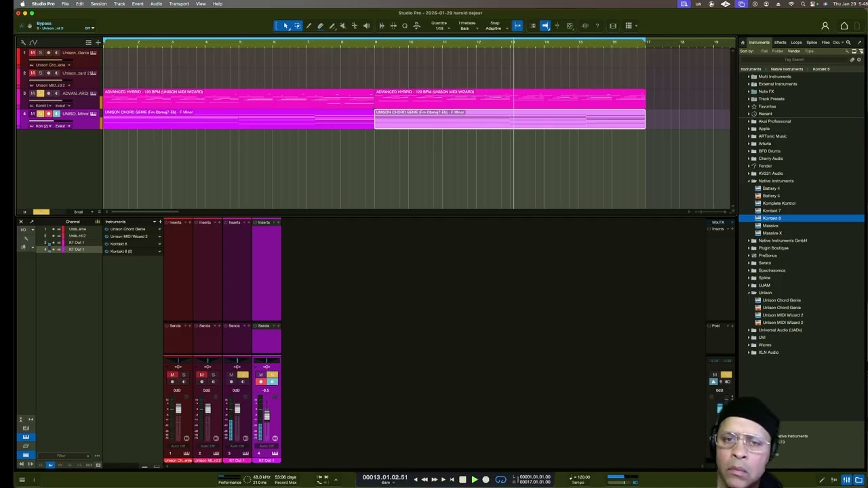Click the home icon in the top toolbar

coord(844,26)
